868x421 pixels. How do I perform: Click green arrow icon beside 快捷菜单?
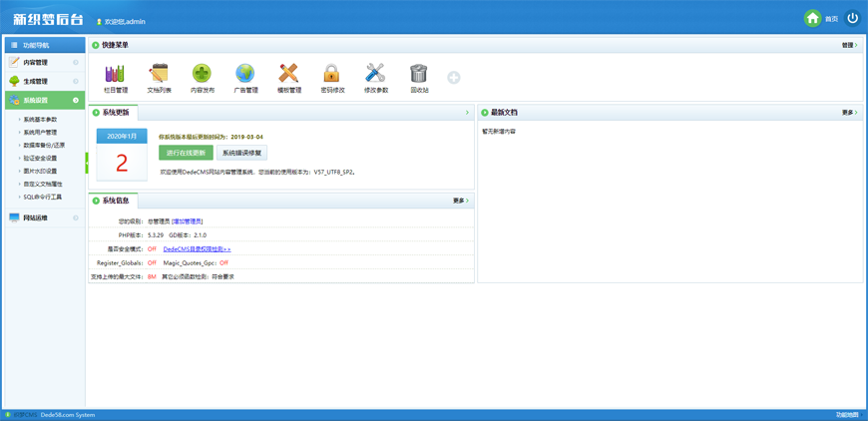click(x=96, y=45)
